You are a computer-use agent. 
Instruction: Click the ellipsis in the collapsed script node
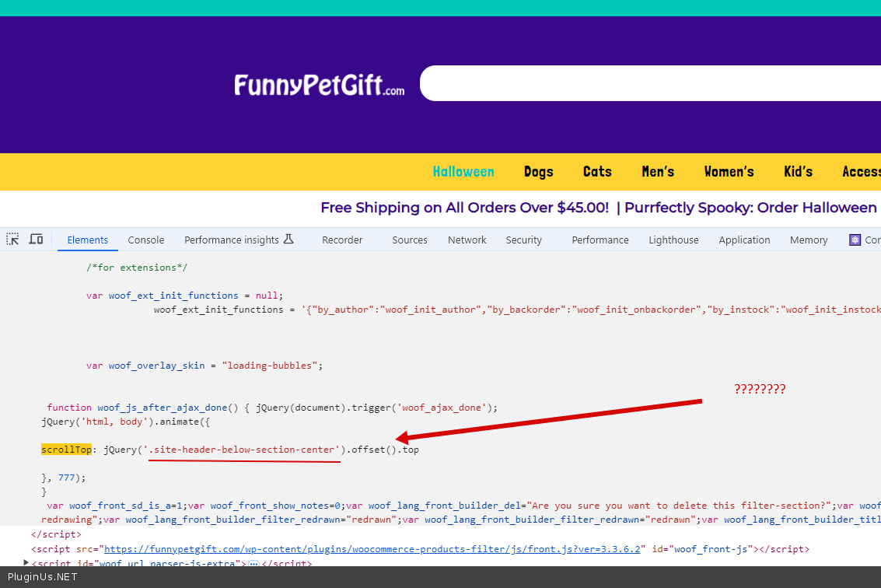253,564
